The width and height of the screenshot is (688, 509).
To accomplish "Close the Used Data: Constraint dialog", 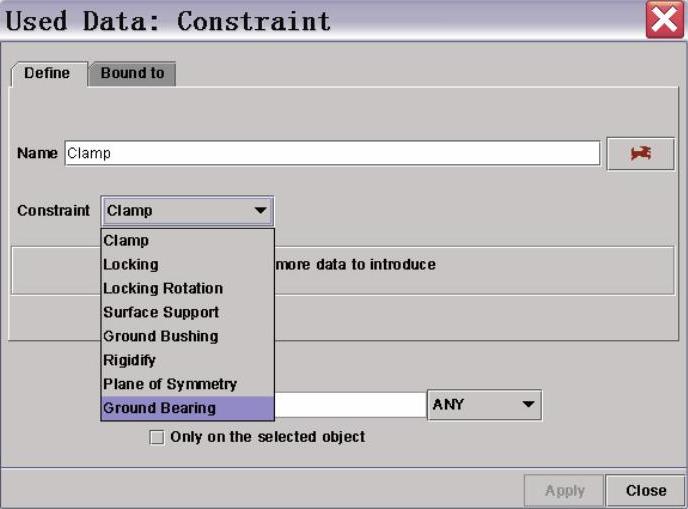I will click(x=665, y=20).
